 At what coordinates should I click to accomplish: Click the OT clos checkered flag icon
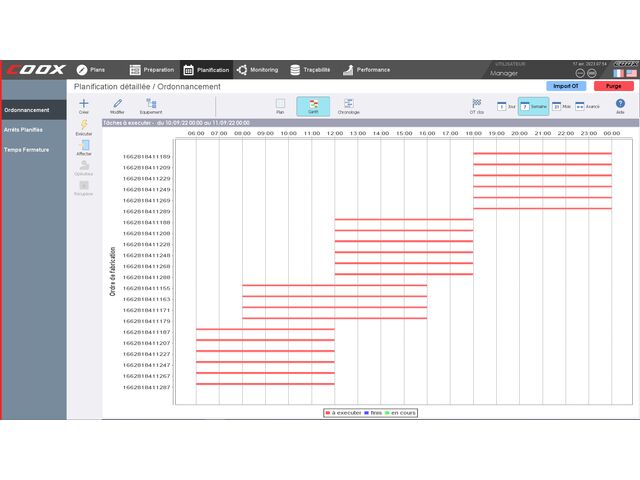pyautogui.click(x=477, y=104)
